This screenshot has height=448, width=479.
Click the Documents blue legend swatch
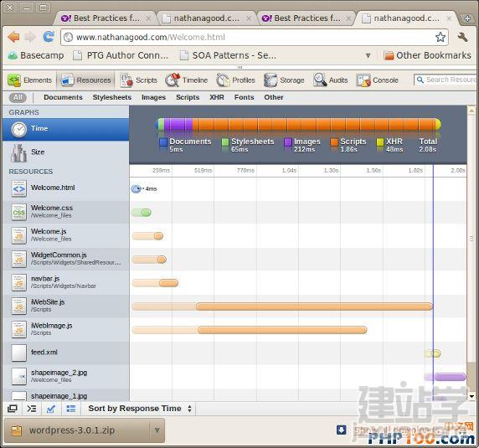(x=163, y=142)
